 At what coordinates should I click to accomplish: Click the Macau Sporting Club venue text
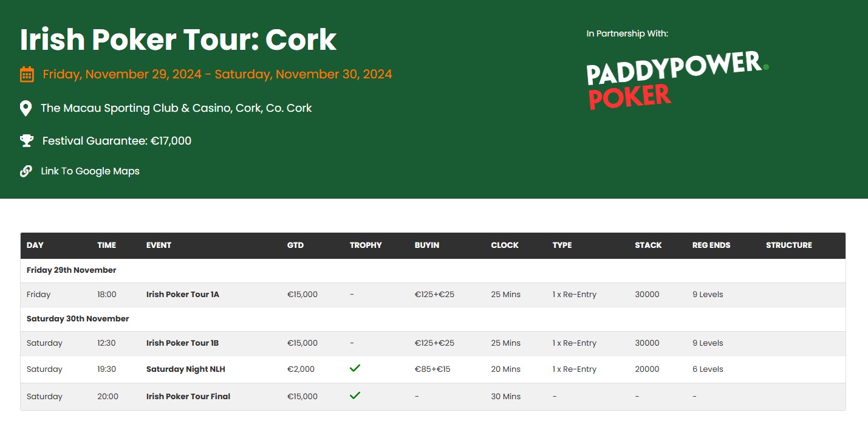click(176, 108)
